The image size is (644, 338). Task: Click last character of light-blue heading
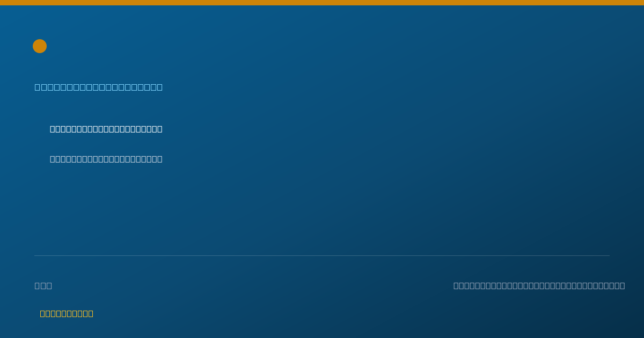pos(160,87)
